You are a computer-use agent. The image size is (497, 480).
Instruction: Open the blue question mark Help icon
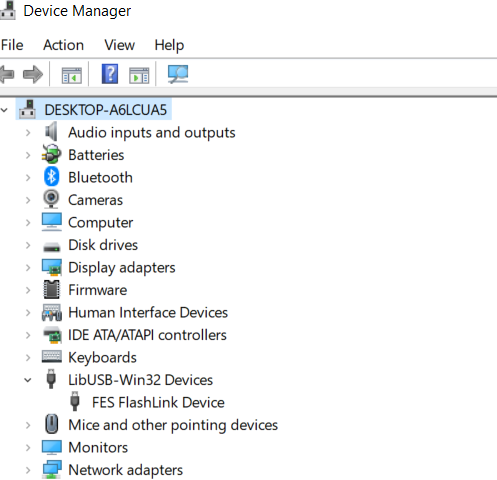click(110, 74)
